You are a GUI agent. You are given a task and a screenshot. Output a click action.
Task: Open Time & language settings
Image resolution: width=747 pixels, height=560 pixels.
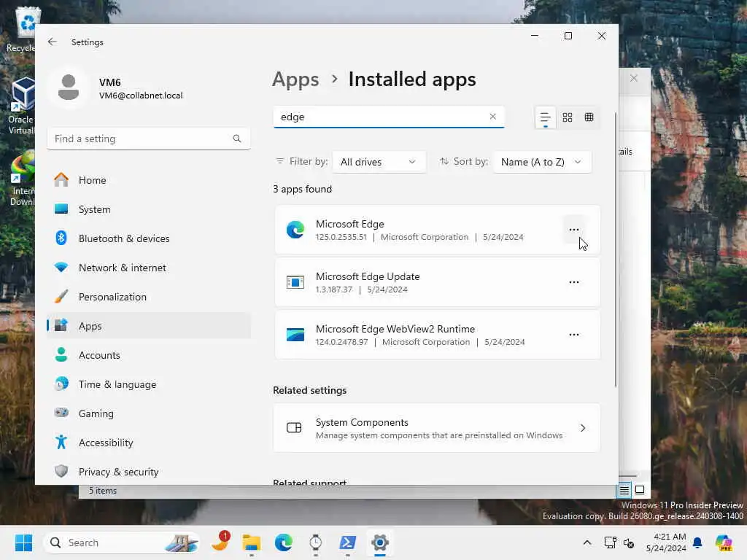(149, 384)
